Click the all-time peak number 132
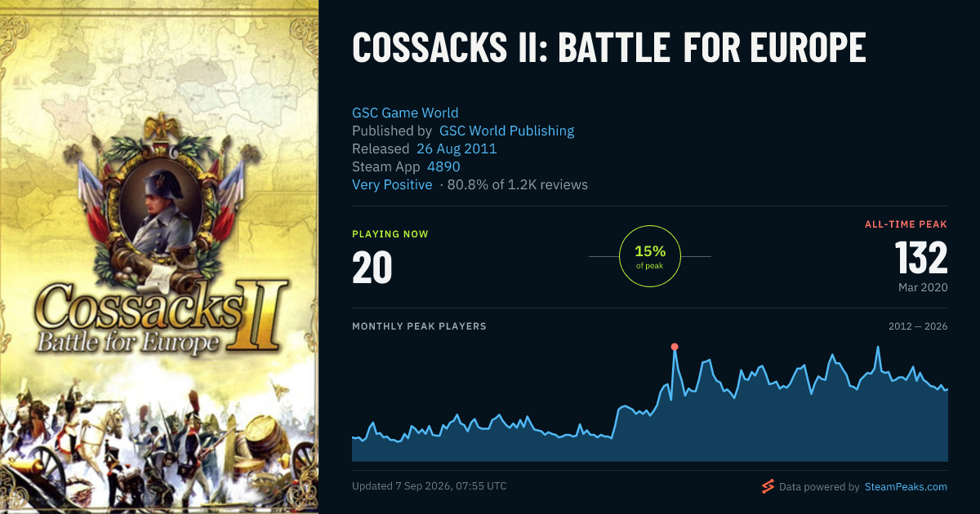Image resolution: width=980 pixels, height=514 pixels. point(921,259)
